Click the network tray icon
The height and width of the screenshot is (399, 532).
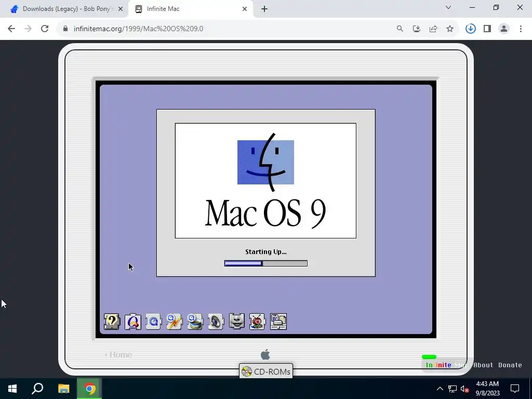point(453,389)
